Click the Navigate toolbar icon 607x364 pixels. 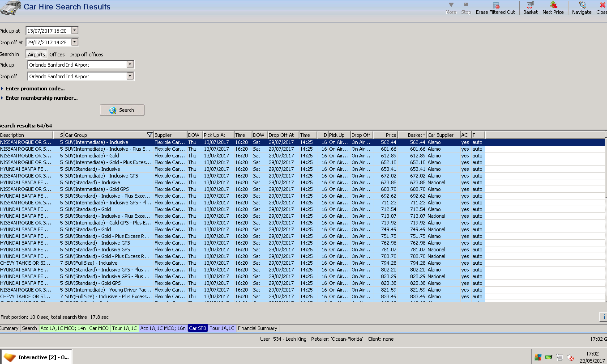[581, 5]
